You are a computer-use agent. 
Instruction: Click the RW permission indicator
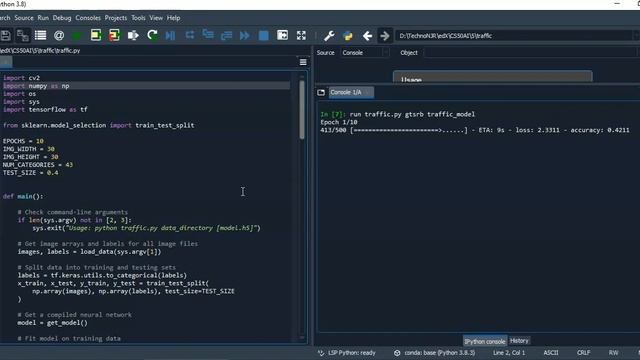[x=613, y=353]
